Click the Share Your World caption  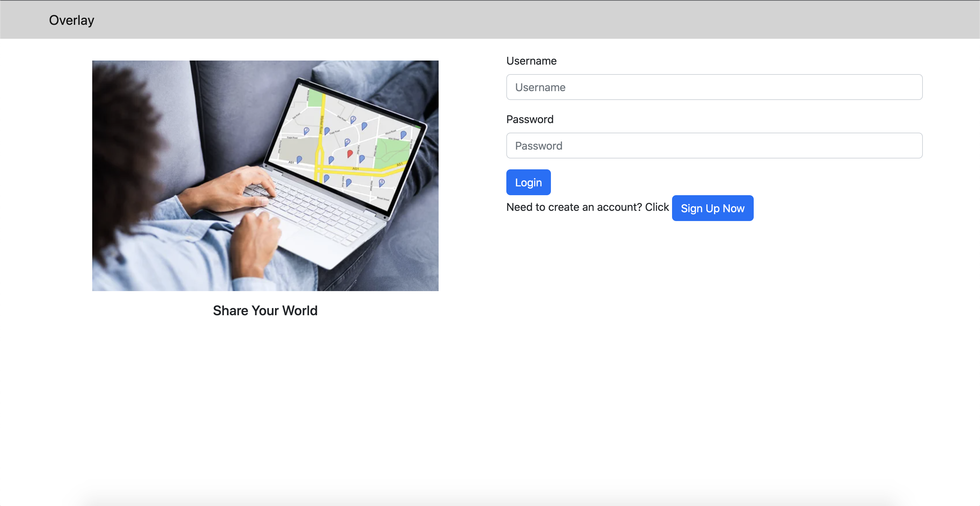point(265,310)
